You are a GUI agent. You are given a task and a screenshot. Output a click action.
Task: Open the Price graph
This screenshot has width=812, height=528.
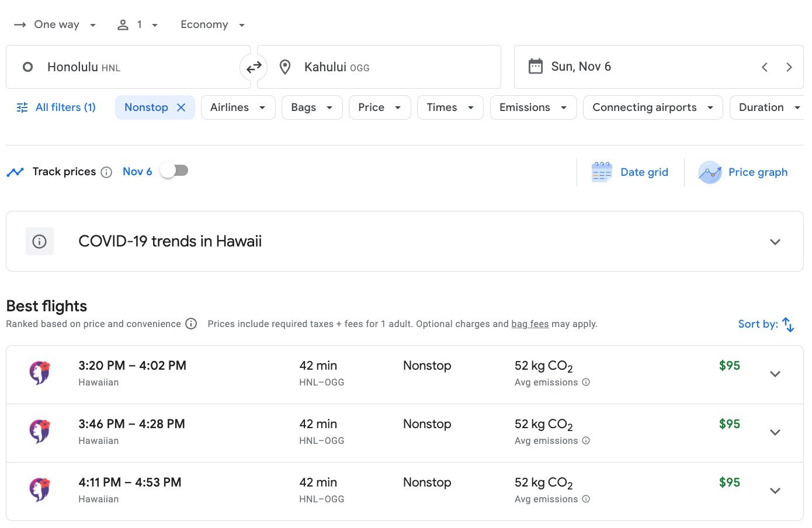[x=743, y=172]
